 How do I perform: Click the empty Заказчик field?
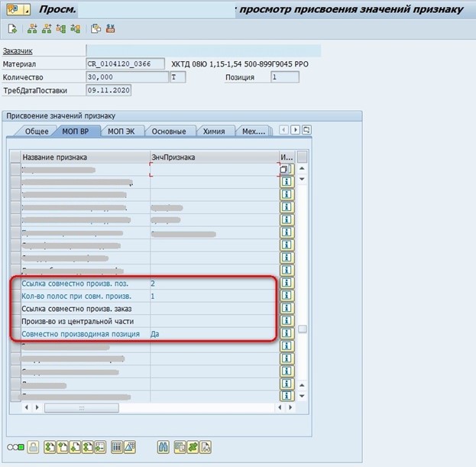pos(203,50)
